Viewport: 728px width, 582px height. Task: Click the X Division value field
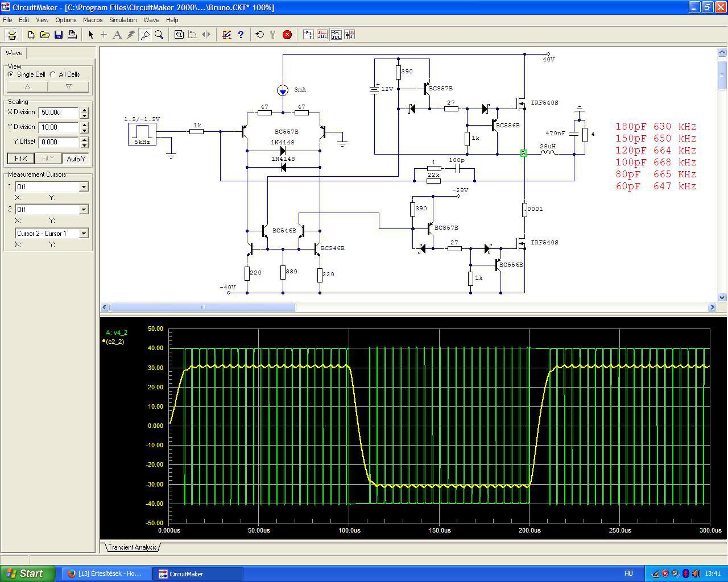coord(59,113)
